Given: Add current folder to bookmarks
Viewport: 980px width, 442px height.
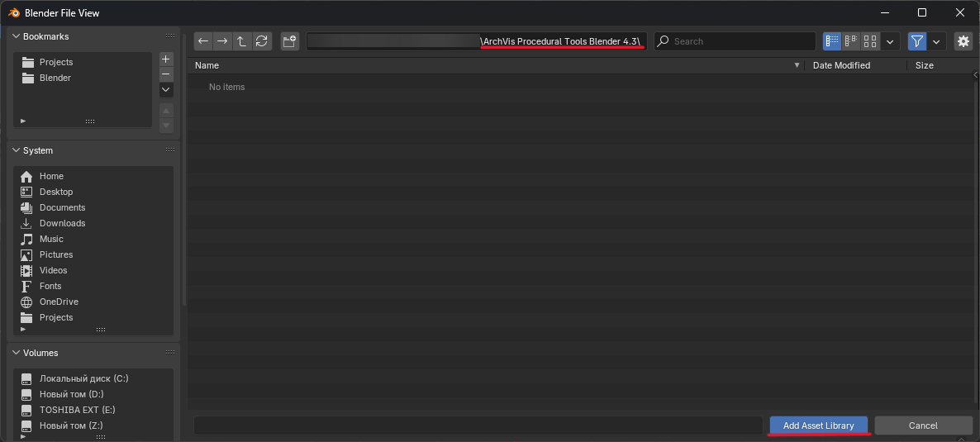Looking at the screenshot, I should tap(165, 59).
